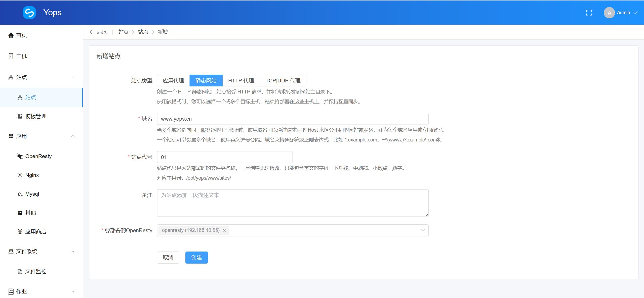This screenshot has width=644, height=298.
Task: Switch to TCP|UDP 代理 site type
Action: [x=283, y=80]
